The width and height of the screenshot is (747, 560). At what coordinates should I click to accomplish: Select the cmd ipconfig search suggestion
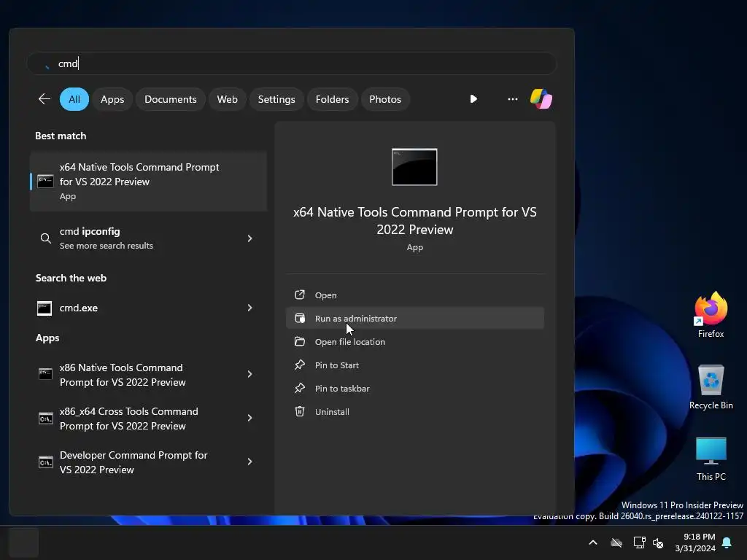pyautogui.click(x=148, y=238)
